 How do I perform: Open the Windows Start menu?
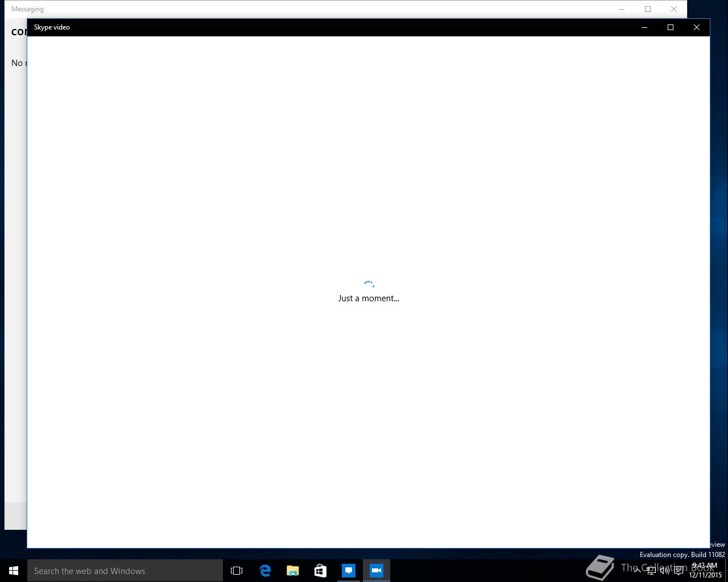click(14, 571)
